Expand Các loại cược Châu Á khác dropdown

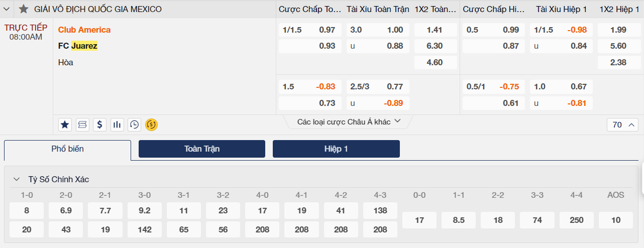[x=349, y=121]
